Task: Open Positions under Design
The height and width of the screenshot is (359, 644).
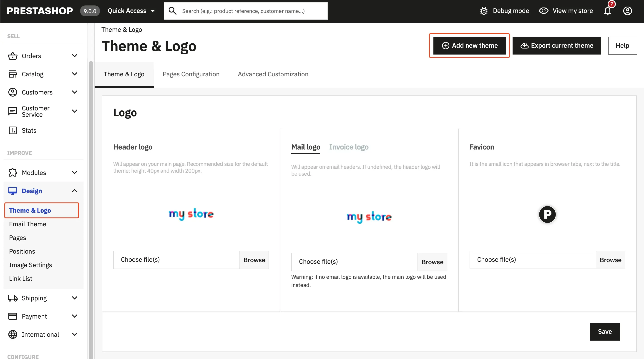Action: click(22, 251)
